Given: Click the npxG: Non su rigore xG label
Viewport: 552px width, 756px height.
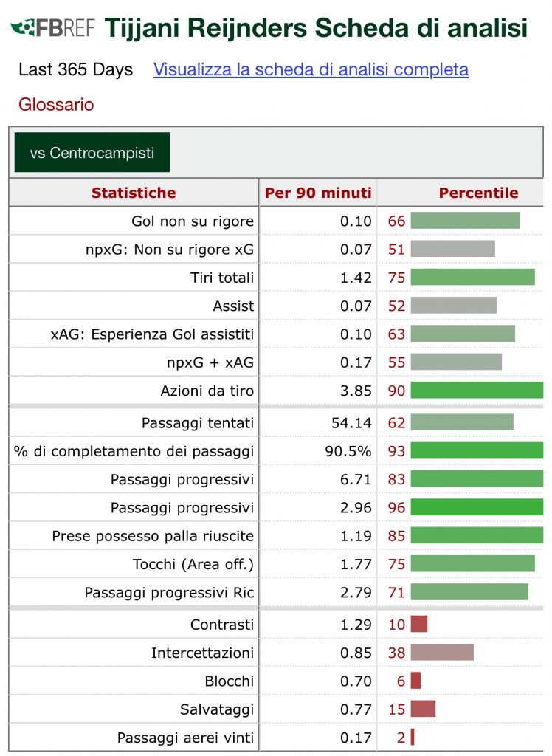Looking at the screenshot, I should (x=170, y=250).
